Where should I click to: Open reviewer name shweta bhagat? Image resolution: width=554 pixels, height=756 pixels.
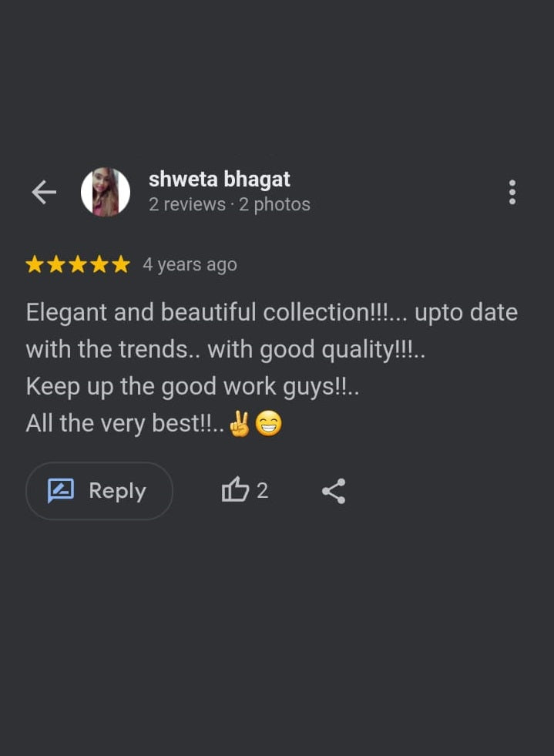(x=220, y=180)
